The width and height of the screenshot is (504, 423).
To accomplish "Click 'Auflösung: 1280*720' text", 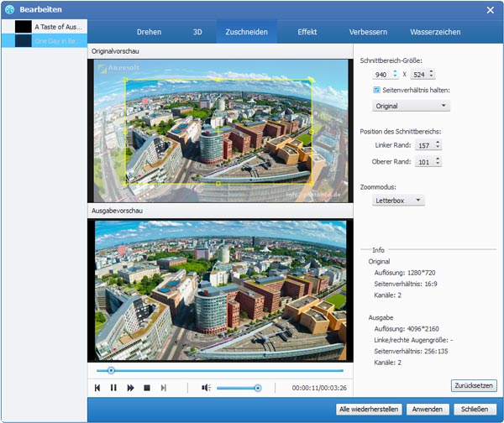I will (405, 273).
